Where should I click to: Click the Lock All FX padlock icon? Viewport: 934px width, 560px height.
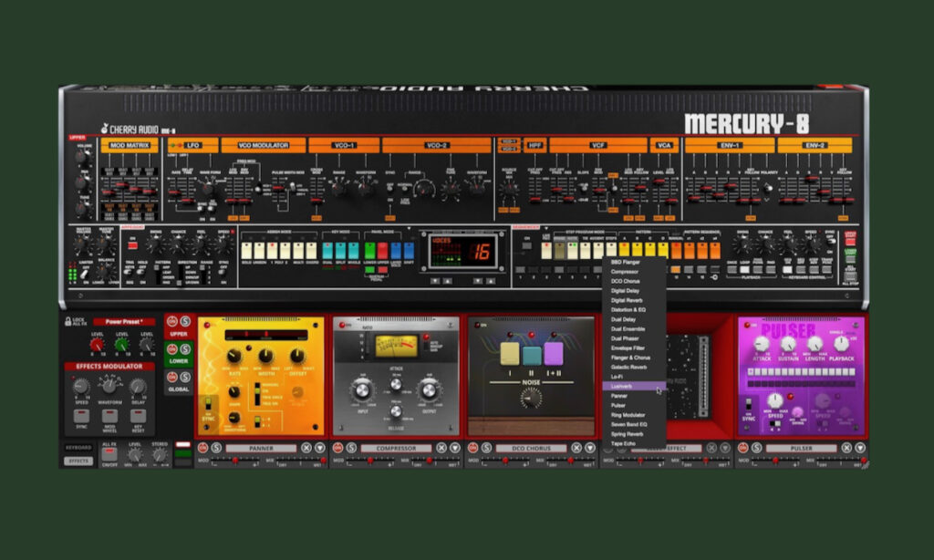67,319
